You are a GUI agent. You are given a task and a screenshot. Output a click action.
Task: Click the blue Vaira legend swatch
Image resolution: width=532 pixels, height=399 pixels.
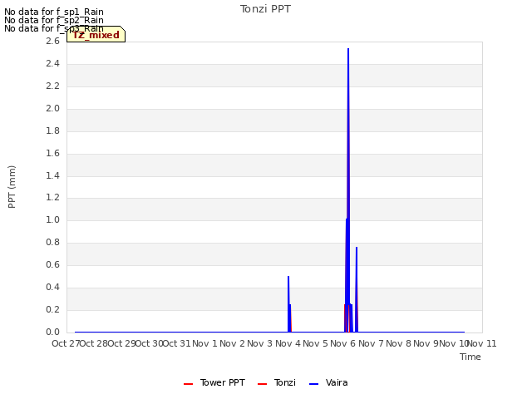click(x=314, y=384)
